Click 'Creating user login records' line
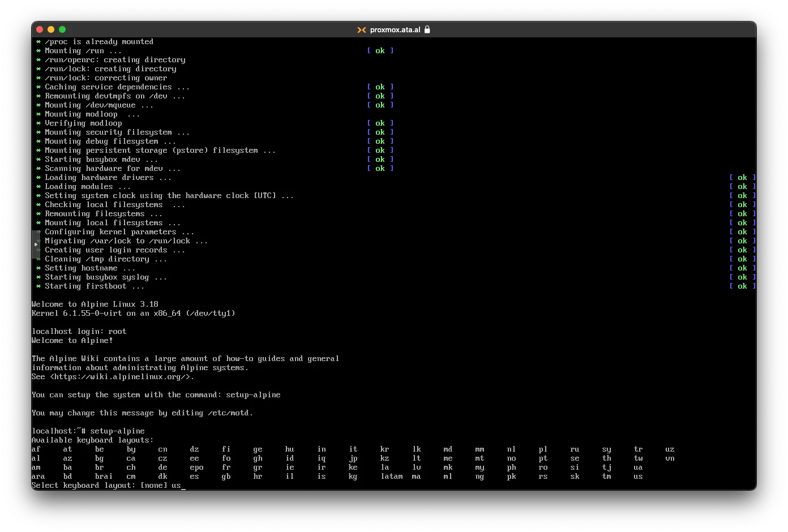Viewport: 788px width, 532px height. click(x=111, y=250)
